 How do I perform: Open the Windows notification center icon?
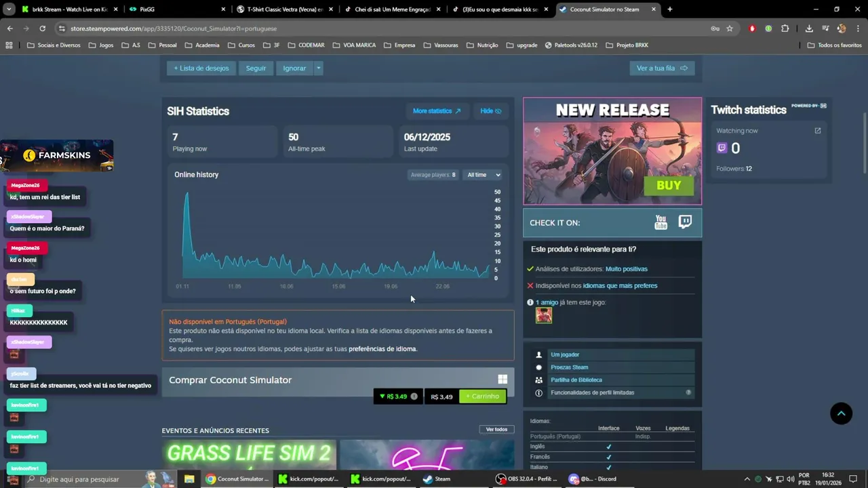point(853,479)
